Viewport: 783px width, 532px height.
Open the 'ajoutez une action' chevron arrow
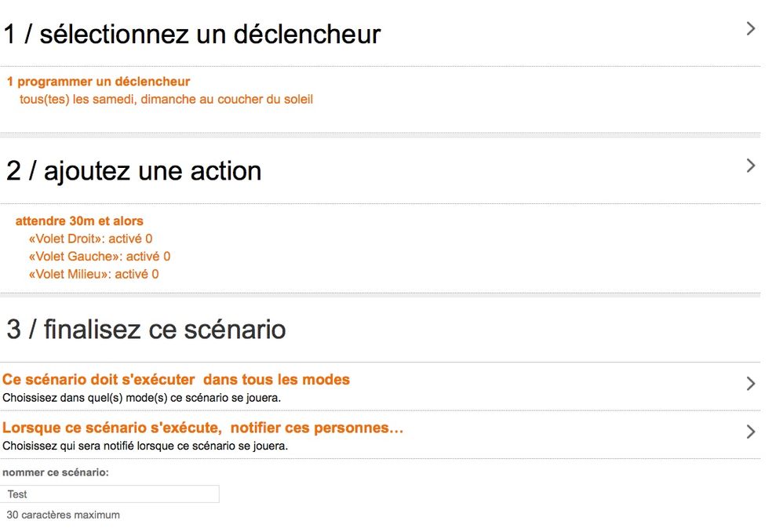[x=750, y=166]
